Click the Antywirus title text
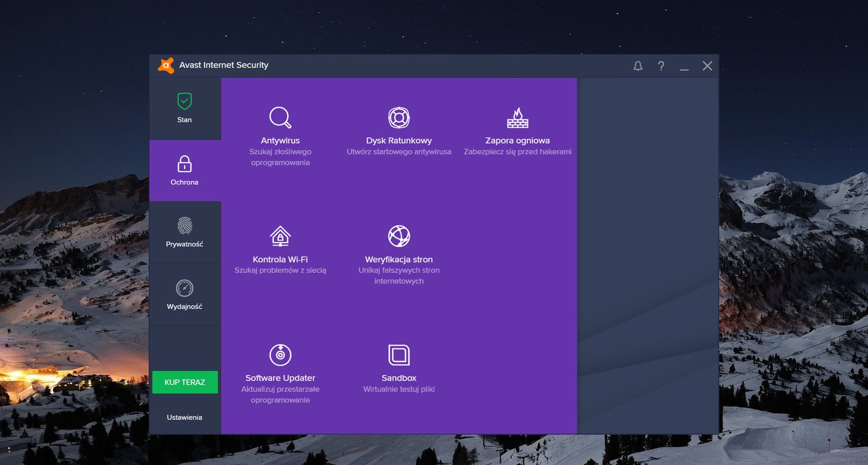The image size is (868, 465). point(280,141)
